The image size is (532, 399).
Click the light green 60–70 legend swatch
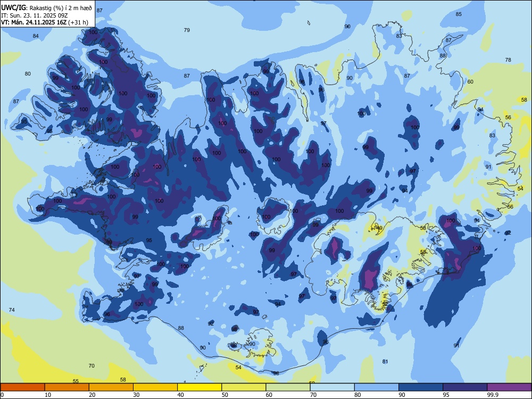tap(288, 387)
